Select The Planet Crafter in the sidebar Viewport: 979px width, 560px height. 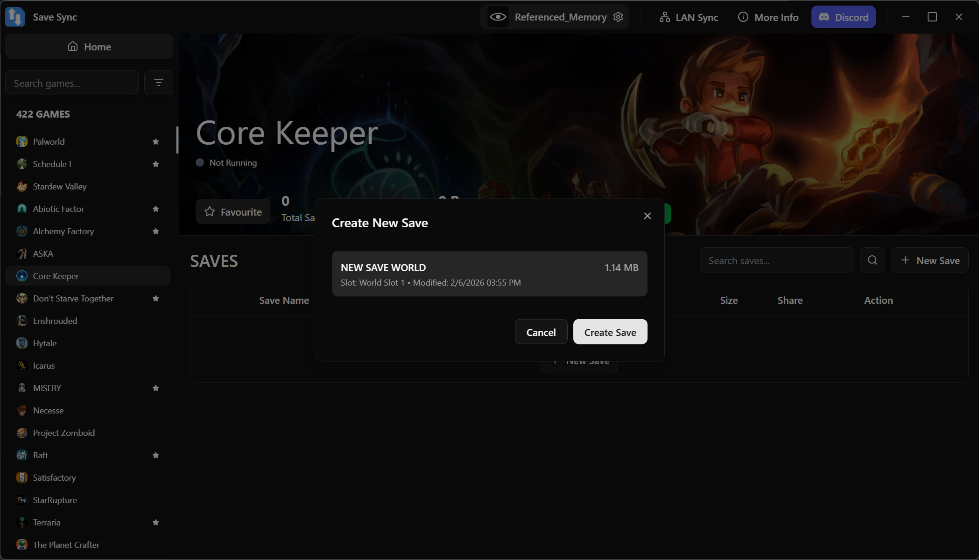pyautogui.click(x=88, y=545)
